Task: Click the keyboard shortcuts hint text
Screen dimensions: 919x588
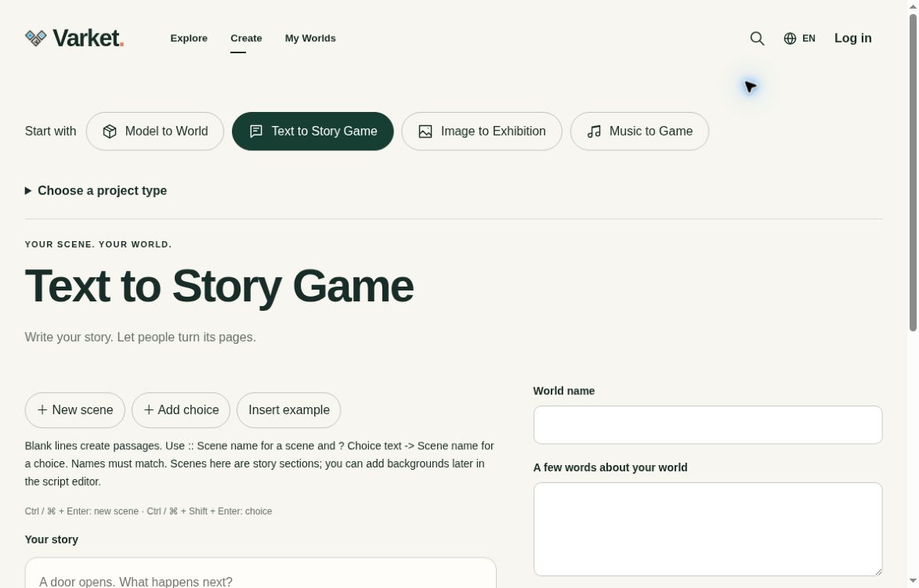Action: click(x=148, y=511)
